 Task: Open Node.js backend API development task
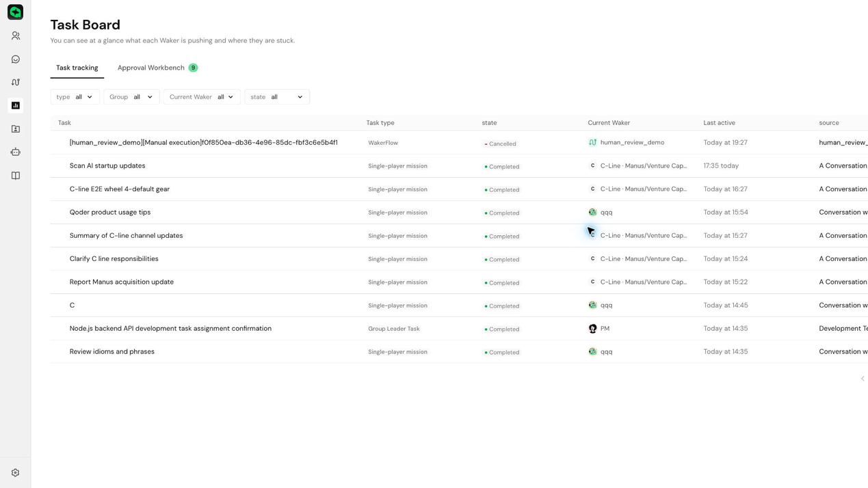pyautogui.click(x=170, y=329)
